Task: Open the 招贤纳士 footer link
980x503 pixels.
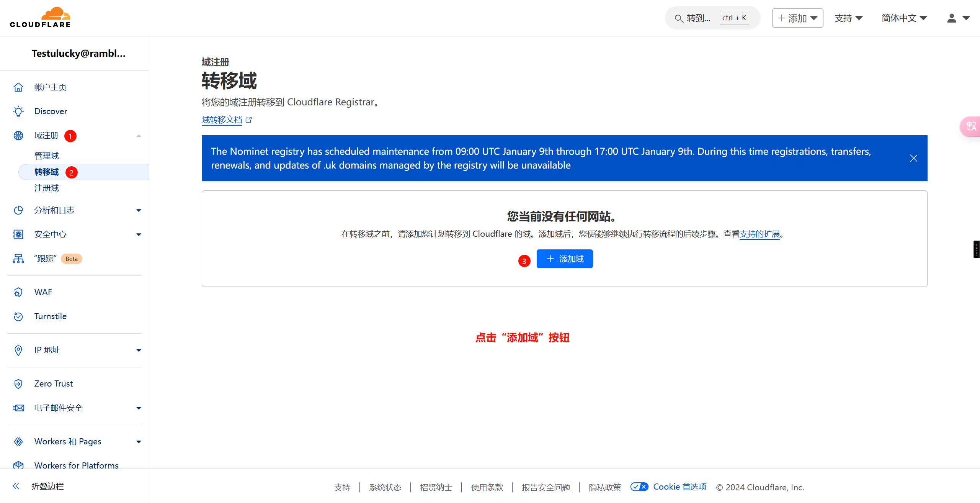Action: (436, 487)
